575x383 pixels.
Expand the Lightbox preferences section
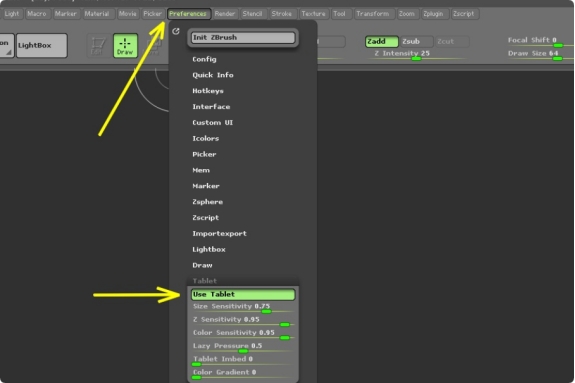pyautogui.click(x=209, y=249)
